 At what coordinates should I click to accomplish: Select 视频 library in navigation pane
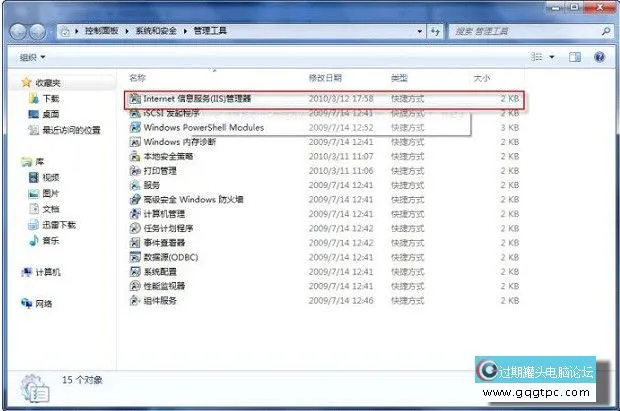click(x=51, y=178)
